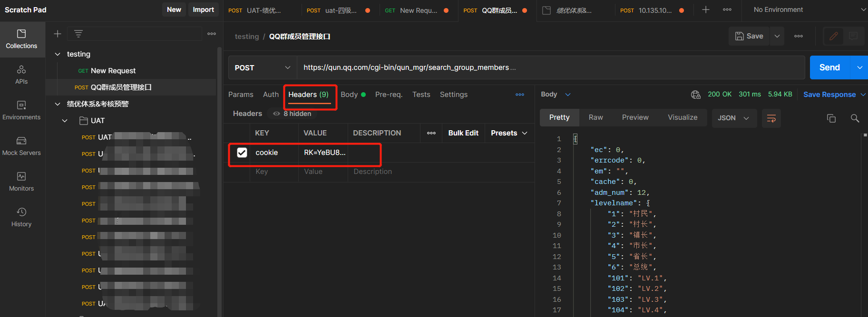Click the New button
This screenshot has width=868, height=317.
[174, 10]
